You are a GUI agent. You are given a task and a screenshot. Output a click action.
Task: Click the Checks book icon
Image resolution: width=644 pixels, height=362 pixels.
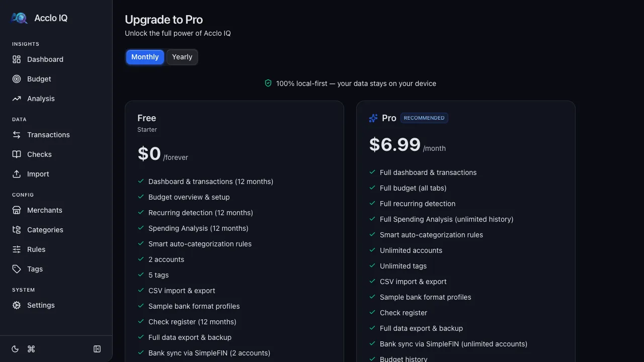(x=17, y=154)
